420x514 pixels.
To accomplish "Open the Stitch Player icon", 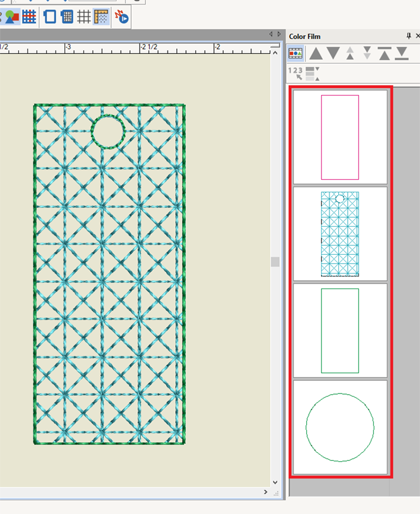I will [x=122, y=17].
